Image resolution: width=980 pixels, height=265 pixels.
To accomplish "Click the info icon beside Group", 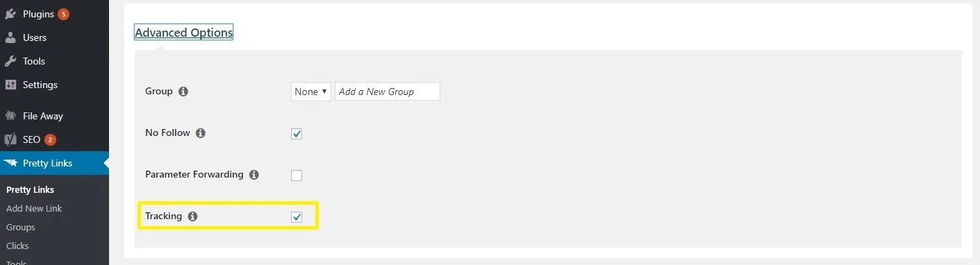I will tap(183, 92).
